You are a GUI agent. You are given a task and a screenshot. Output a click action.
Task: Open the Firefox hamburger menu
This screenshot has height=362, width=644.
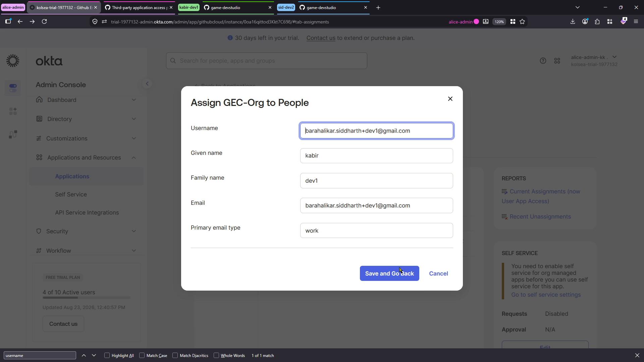tap(636, 21)
